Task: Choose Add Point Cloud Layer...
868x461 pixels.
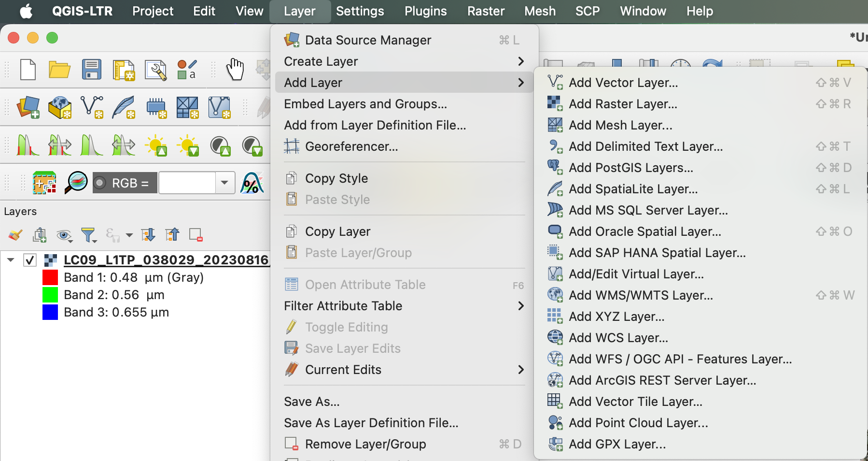Action: tap(700, 423)
